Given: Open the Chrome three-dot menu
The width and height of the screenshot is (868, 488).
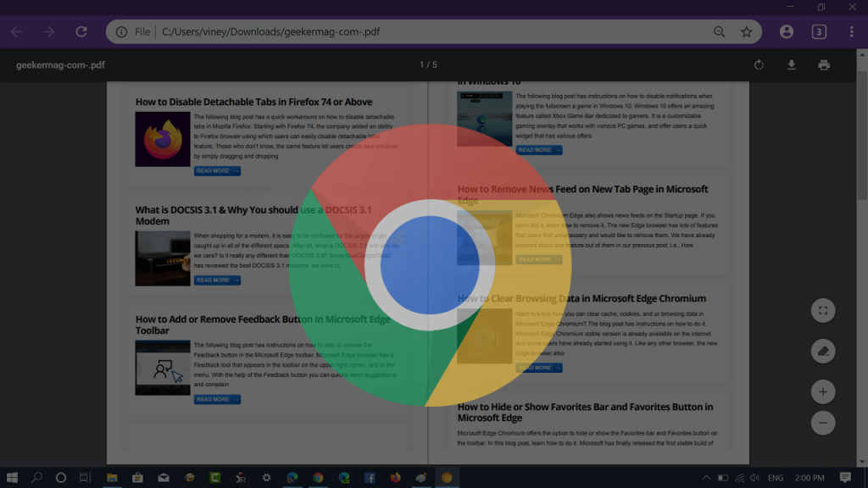Looking at the screenshot, I should coord(851,32).
